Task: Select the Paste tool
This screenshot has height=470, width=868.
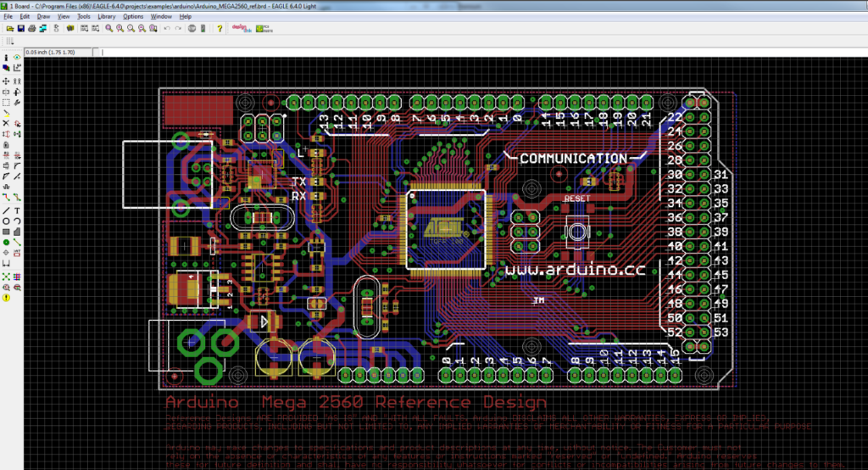Action: (x=6, y=113)
